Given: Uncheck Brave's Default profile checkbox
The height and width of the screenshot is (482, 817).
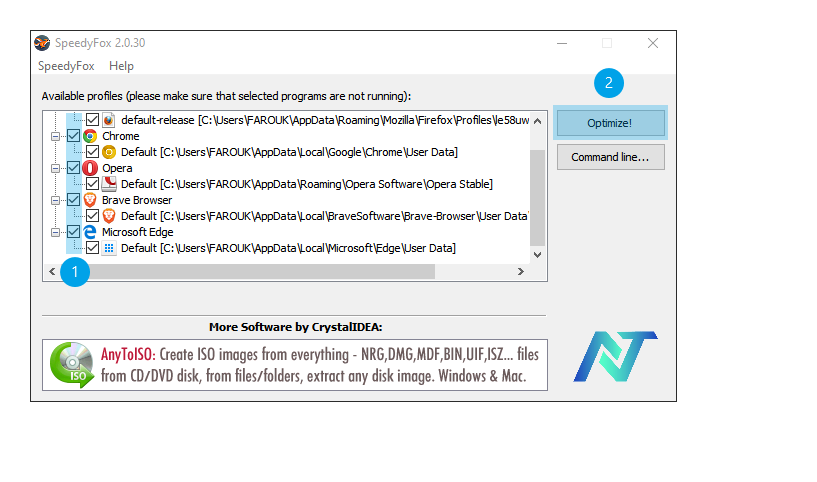Looking at the screenshot, I should 92,216.
